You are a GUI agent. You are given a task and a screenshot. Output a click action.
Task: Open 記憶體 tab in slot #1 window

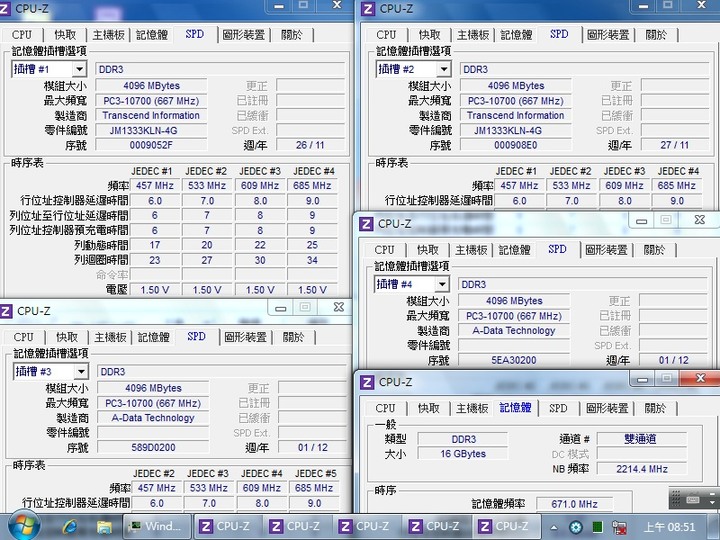(152, 35)
